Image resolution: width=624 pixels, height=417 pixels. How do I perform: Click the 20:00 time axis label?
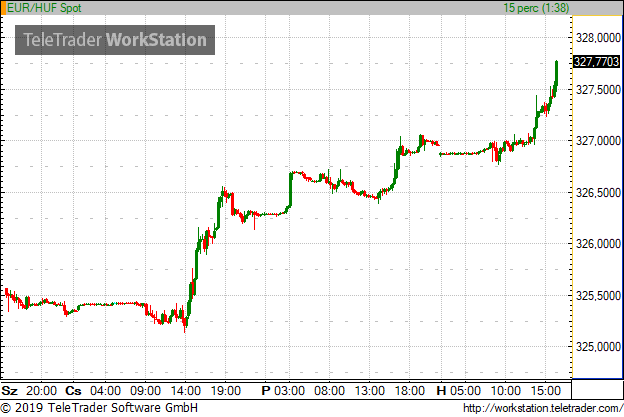point(41,391)
